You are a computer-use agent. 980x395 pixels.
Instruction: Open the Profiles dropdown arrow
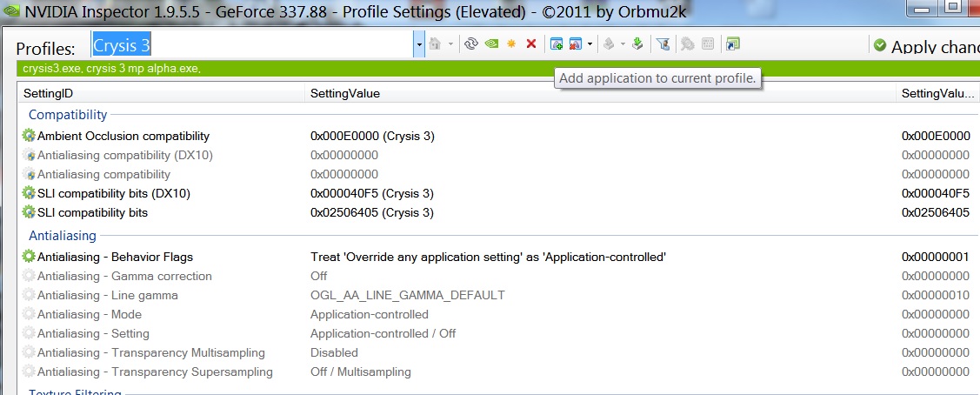[x=419, y=45]
